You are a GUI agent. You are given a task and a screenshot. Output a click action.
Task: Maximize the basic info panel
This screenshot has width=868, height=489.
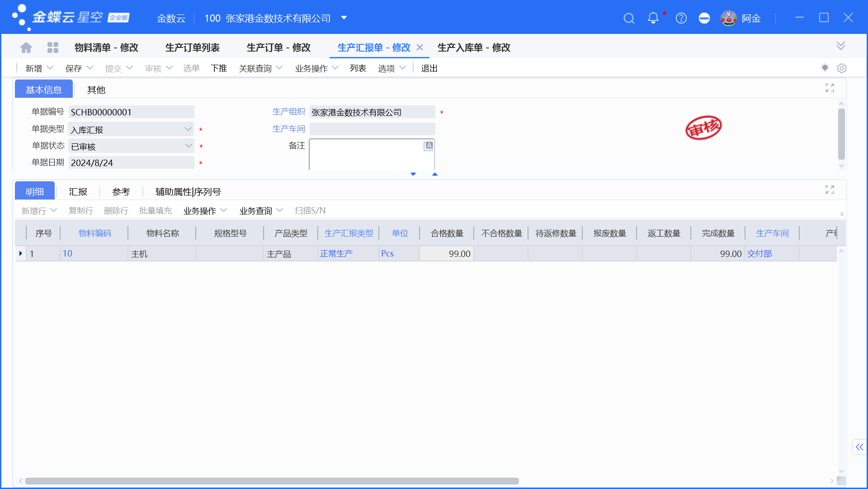(830, 88)
